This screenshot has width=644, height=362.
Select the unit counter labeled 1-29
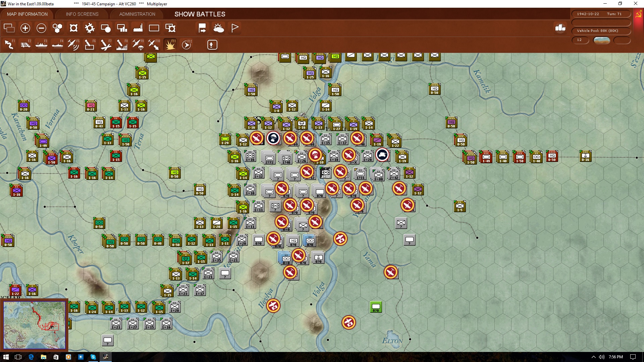[225, 139]
